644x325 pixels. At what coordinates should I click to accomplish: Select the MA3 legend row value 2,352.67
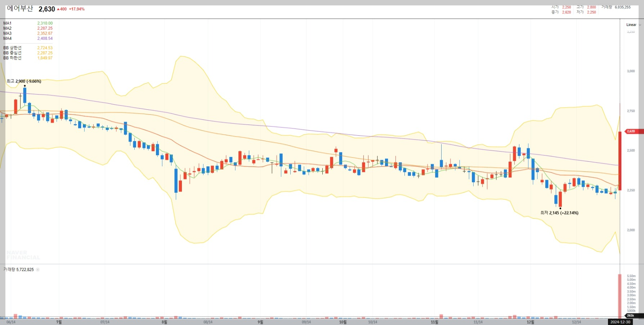pyautogui.click(x=45, y=33)
